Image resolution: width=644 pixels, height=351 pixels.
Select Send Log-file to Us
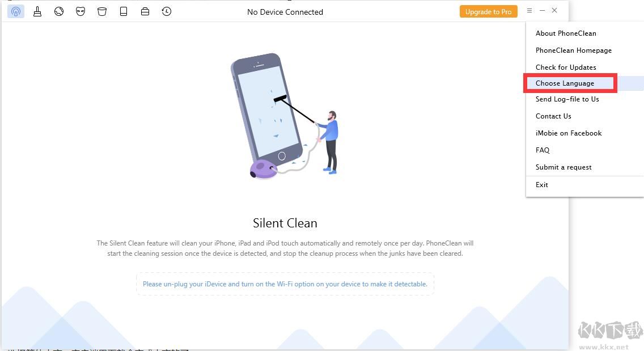point(567,99)
